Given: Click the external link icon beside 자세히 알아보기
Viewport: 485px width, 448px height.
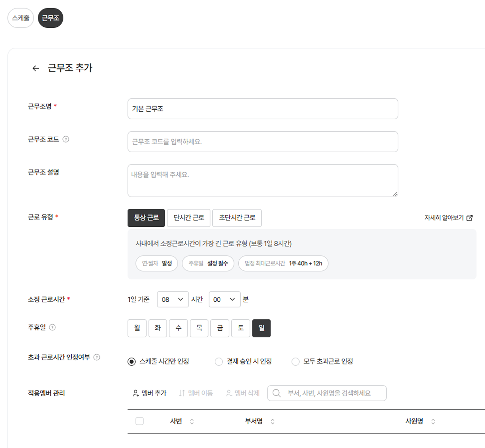Looking at the screenshot, I should click(x=470, y=218).
